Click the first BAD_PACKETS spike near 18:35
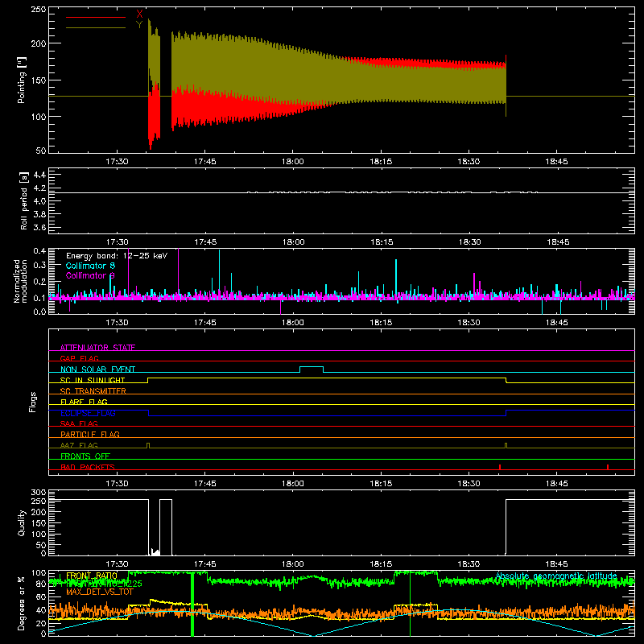Viewport: 644px width, 644px height. click(500, 467)
